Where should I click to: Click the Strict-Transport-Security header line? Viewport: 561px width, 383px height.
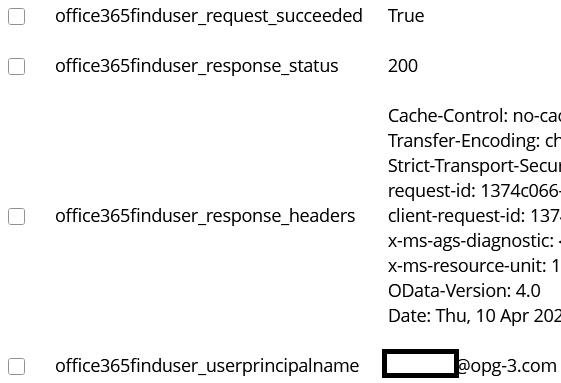[474, 166]
